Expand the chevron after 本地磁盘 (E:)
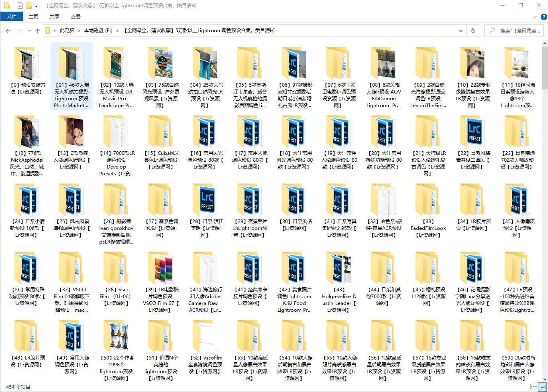The width and height of the screenshot is (548, 392). 118,30
